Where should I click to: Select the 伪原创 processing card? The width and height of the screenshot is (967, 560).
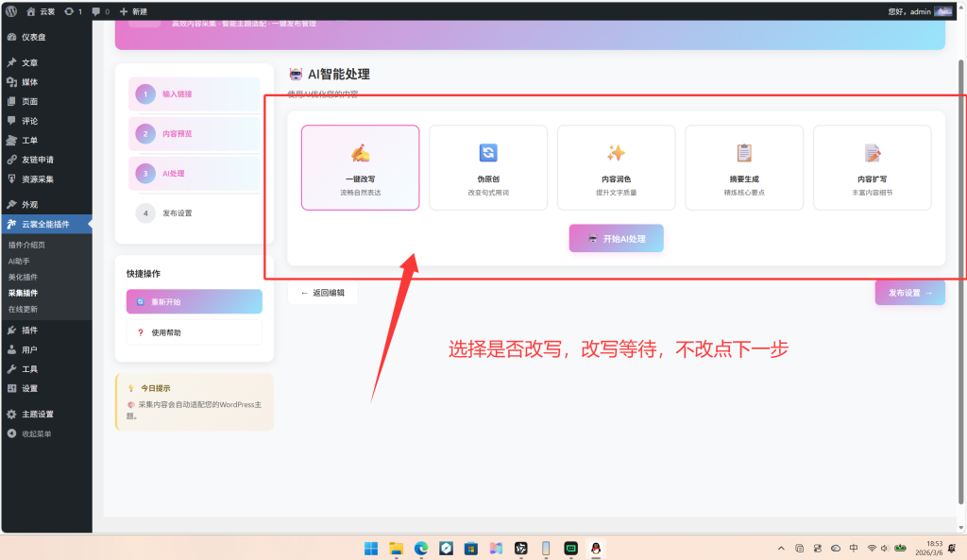click(x=488, y=168)
